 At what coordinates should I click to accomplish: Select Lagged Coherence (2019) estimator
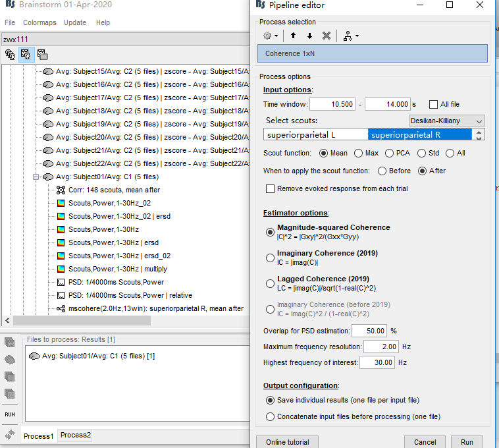tap(270, 283)
